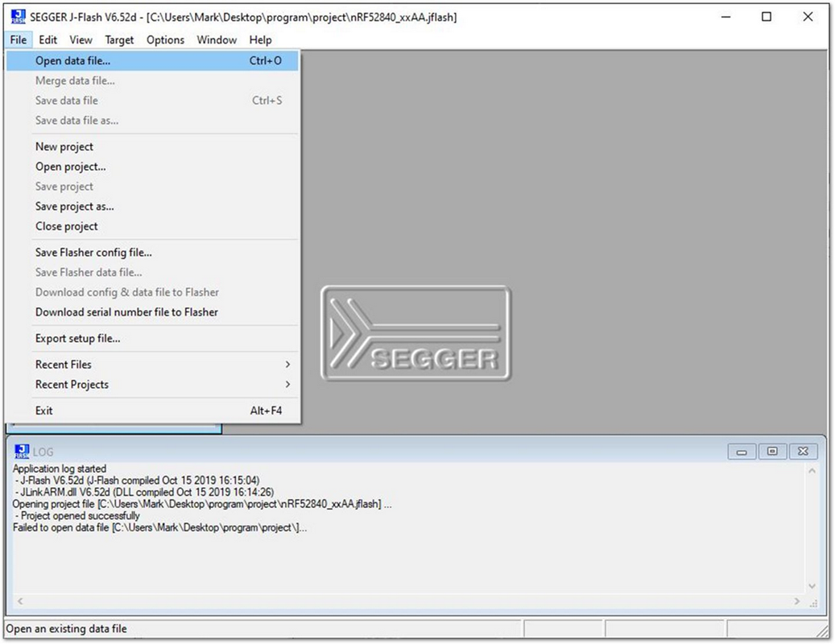
Task: Expand the Recent Projects submenu
Action: tap(152, 384)
